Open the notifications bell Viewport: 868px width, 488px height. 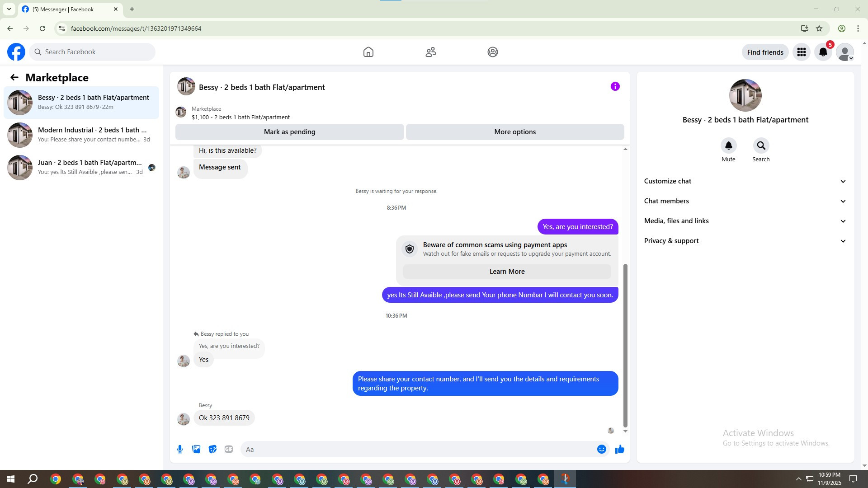[x=823, y=52]
